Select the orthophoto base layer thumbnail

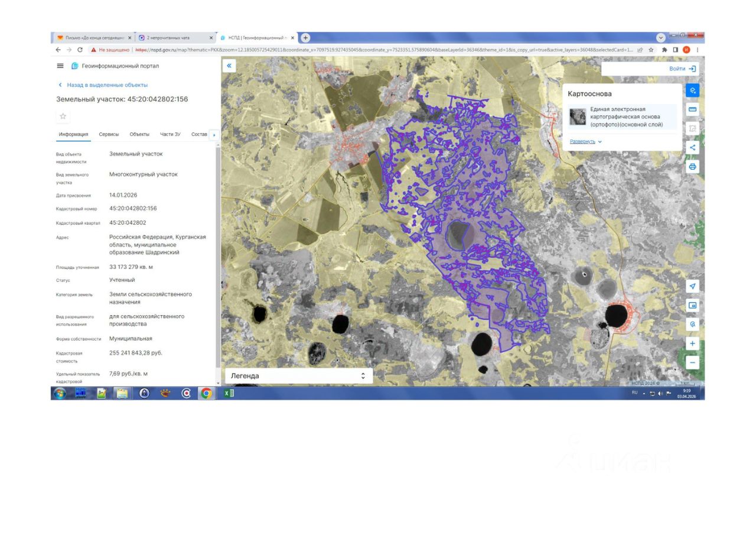tap(578, 116)
